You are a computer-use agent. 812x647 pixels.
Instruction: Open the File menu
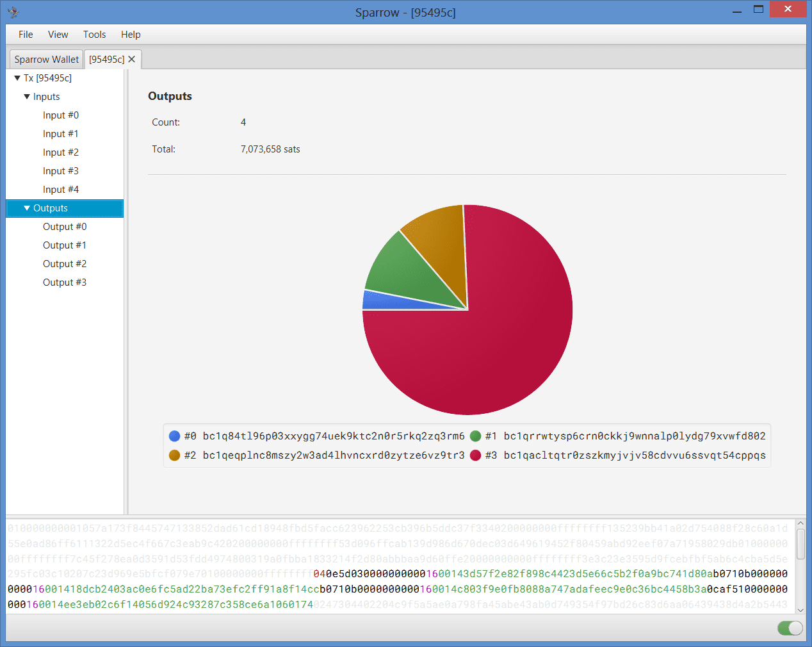tap(26, 35)
